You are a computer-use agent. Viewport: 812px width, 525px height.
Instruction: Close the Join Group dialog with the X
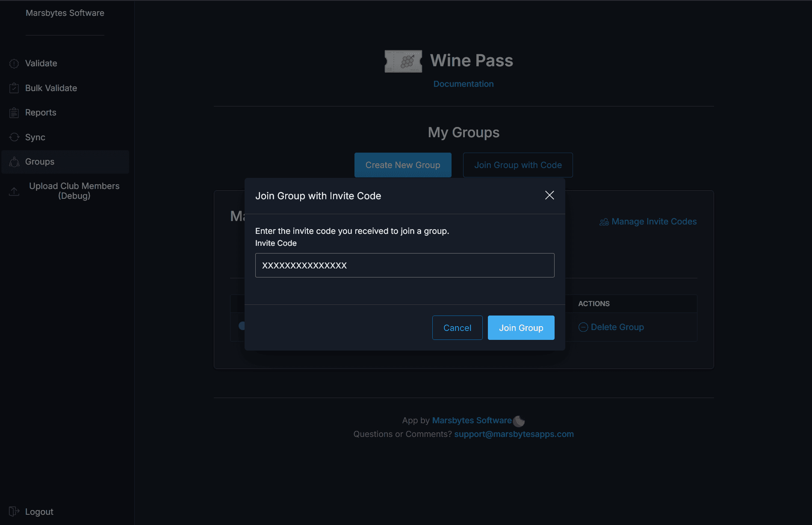549,195
